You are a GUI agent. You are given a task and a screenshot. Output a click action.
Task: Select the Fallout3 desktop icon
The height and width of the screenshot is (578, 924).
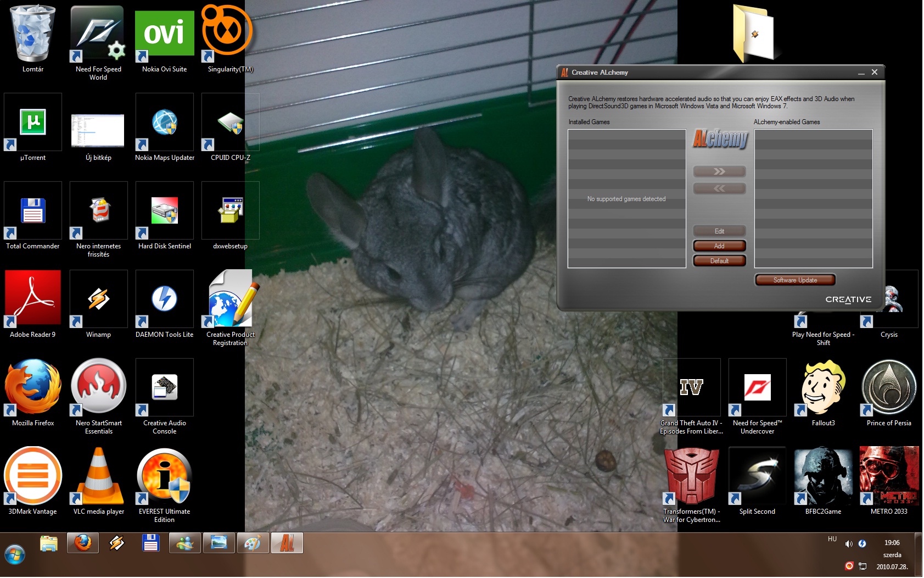[823, 393]
